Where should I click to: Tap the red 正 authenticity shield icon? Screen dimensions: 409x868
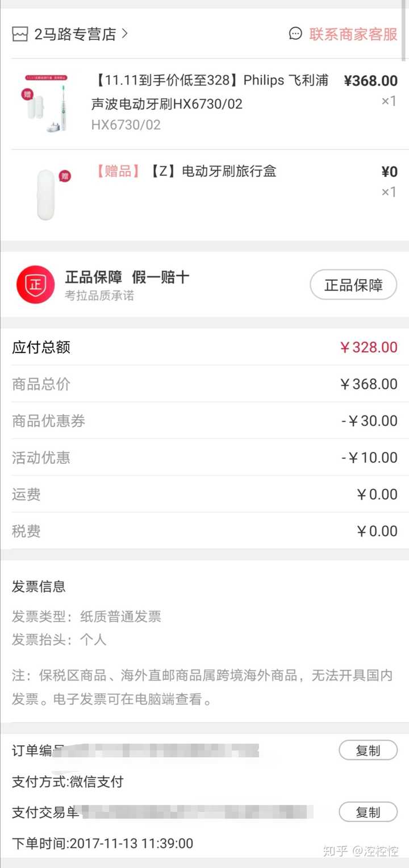coord(35,284)
